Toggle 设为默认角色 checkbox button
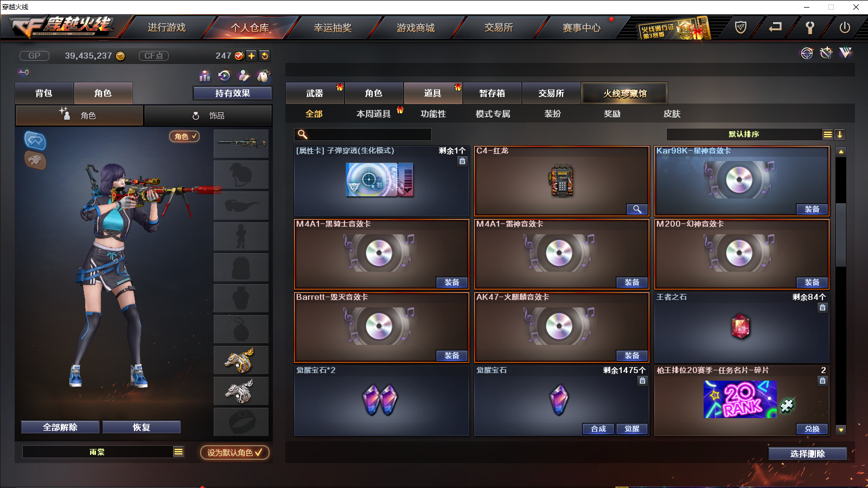868x488 pixels. coord(234,452)
